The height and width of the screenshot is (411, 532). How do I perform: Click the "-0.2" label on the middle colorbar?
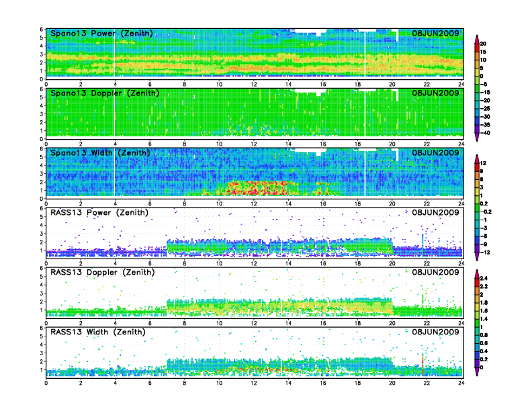[486, 212]
